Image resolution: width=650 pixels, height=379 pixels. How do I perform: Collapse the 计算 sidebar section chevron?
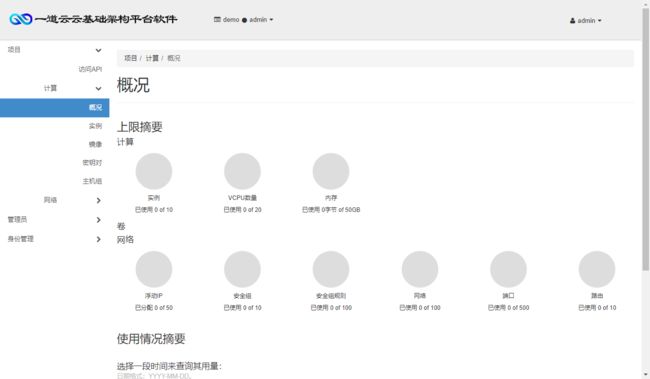(x=98, y=88)
